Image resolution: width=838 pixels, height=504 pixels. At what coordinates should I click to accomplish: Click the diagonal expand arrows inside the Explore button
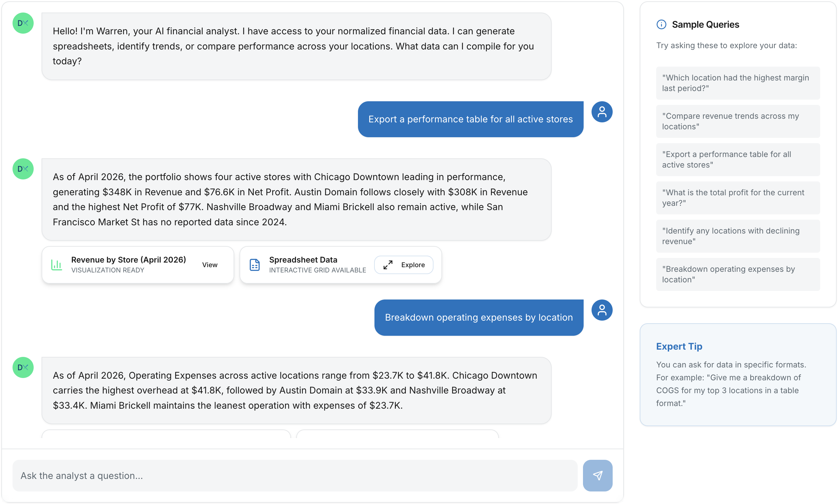387,265
